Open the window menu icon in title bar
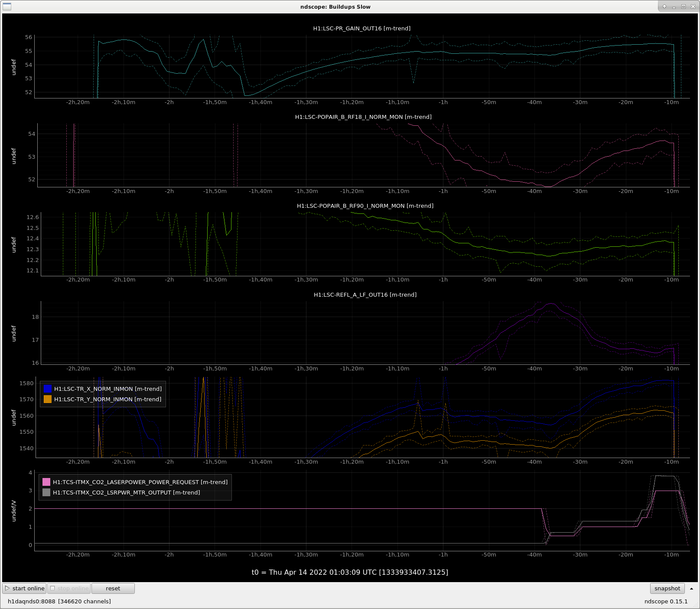Screen dimensions: 700x609 [7, 7]
